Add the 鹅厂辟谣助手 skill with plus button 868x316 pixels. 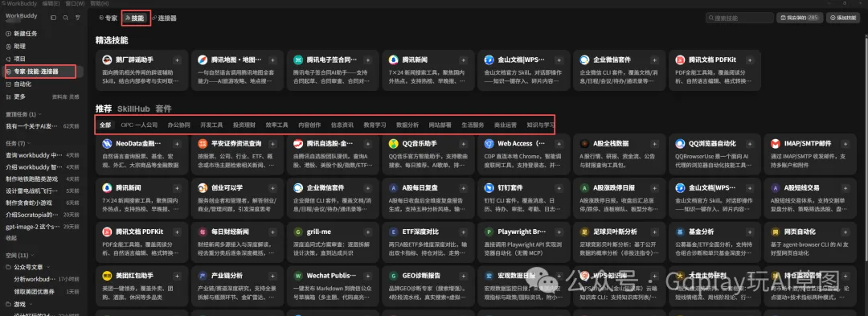177,60
